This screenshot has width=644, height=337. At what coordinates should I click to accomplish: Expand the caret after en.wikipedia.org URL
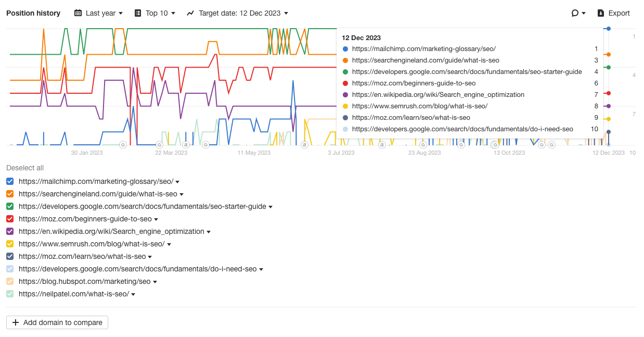209,232
